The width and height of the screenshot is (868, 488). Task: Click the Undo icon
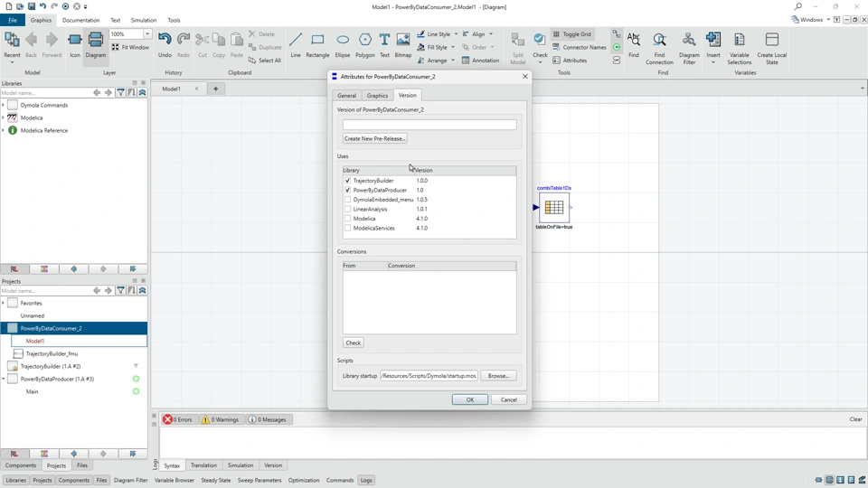[165, 40]
